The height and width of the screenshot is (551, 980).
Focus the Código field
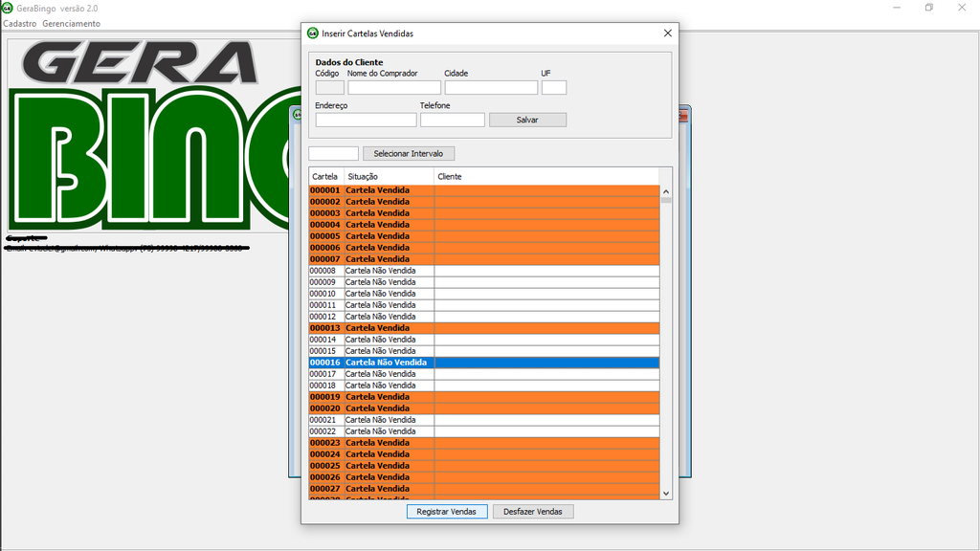329,87
